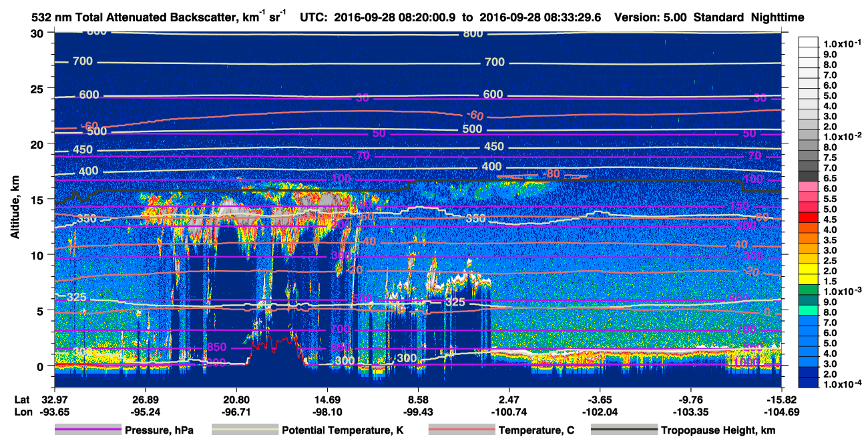This screenshot has width=868, height=445.
Task: Click the longitude value -104.69
Action: pos(782,412)
